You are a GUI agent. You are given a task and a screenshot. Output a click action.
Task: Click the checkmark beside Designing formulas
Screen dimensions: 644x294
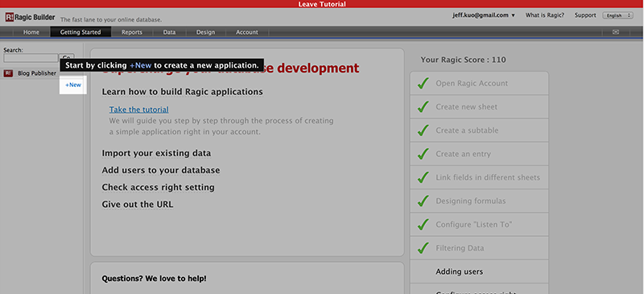pos(423,201)
